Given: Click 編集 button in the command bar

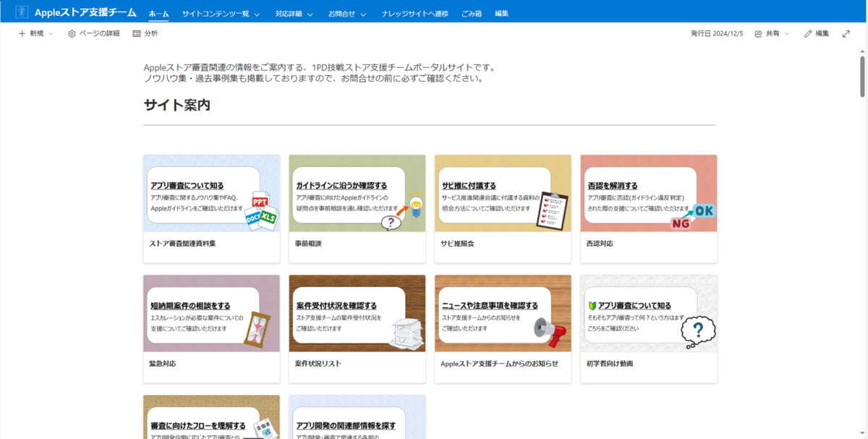Looking at the screenshot, I should coord(817,33).
